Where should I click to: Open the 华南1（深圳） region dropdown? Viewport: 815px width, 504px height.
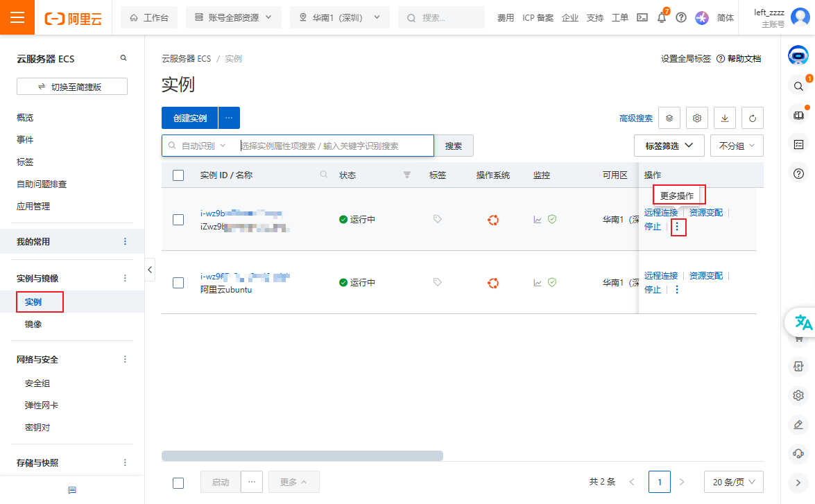point(339,17)
